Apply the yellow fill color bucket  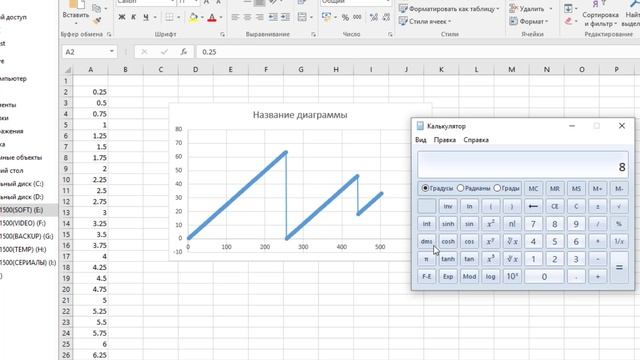(193, 17)
